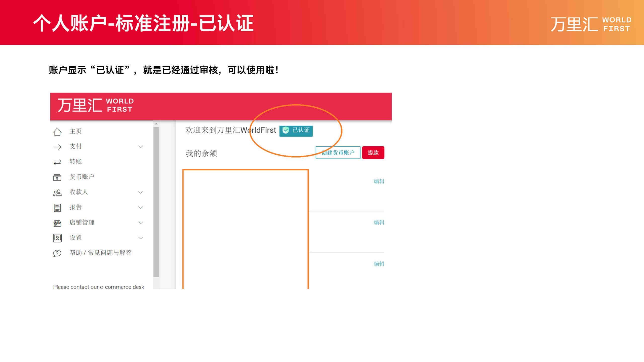644x362 pixels.
Task: Open the 报告 menu item
Action: point(75,207)
